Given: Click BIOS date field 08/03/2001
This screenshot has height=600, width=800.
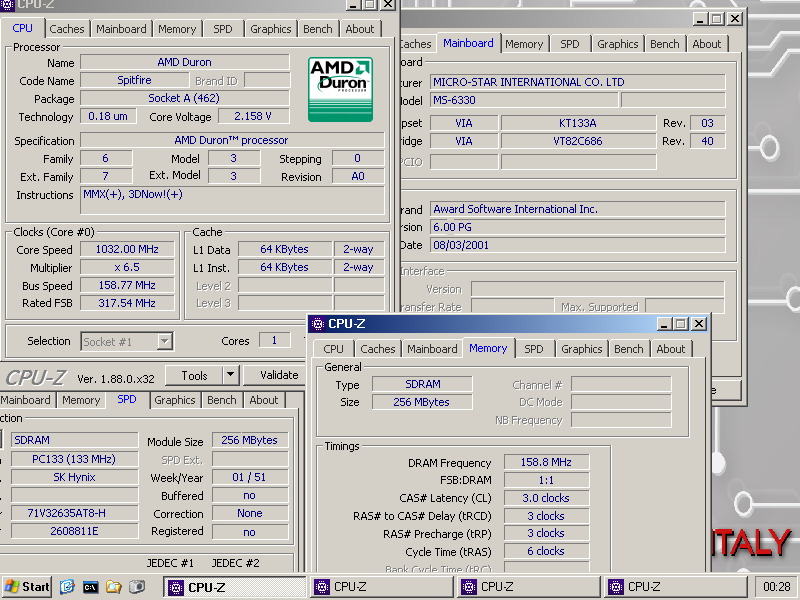Looking at the screenshot, I should (578, 245).
